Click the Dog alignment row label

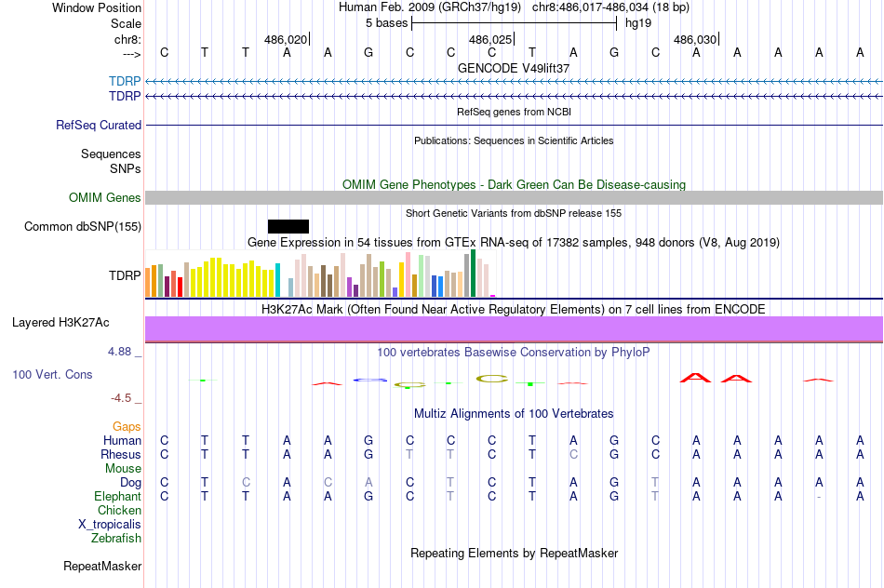[130, 483]
